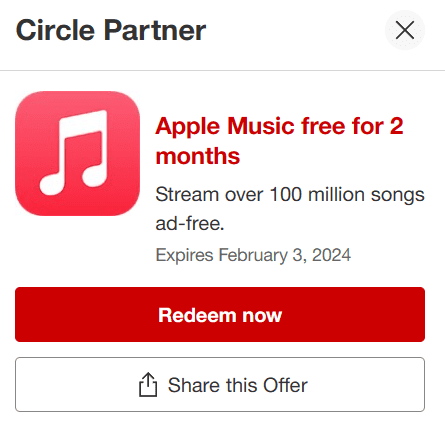Dismiss the offer panel using the X
Viewport: 445px width, 430px height.
[405, 30]
